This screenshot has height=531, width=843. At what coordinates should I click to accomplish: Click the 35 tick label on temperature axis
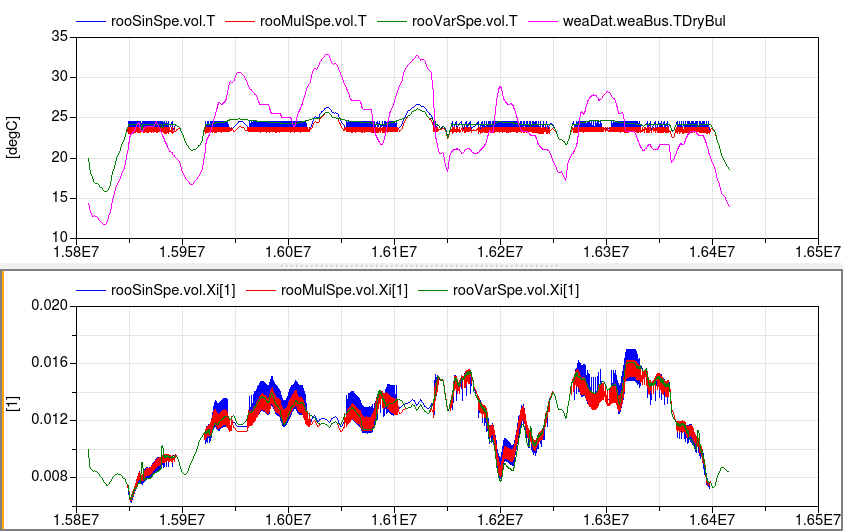click(58, 36)
